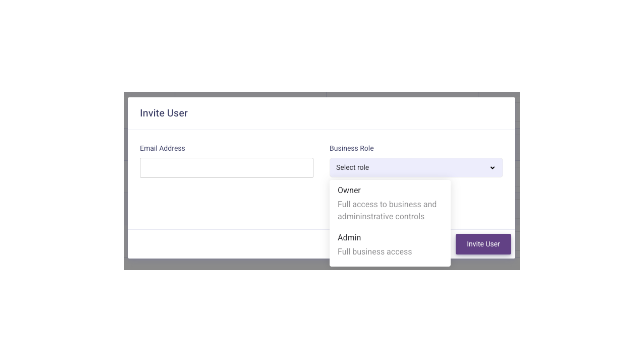Open the Select role combo box
This screenshot has height=362, width=644.
coord(416,168)
